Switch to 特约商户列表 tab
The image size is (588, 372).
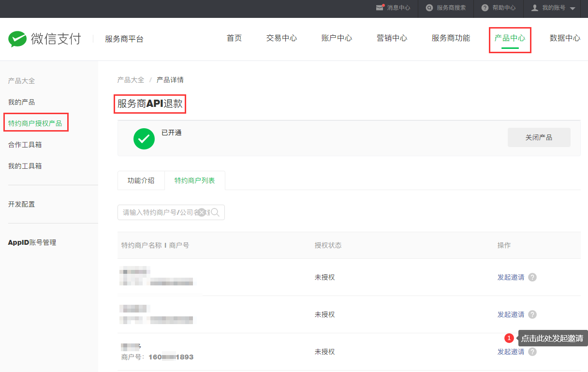pyautogui.click(x=195, y=180)
